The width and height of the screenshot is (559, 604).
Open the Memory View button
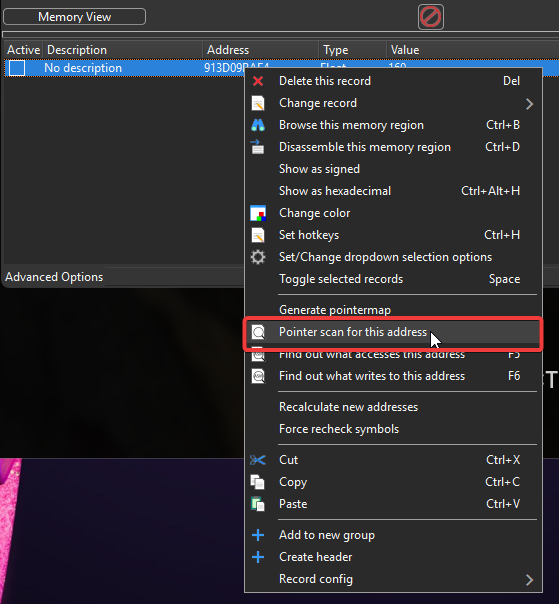pos(74,17)
